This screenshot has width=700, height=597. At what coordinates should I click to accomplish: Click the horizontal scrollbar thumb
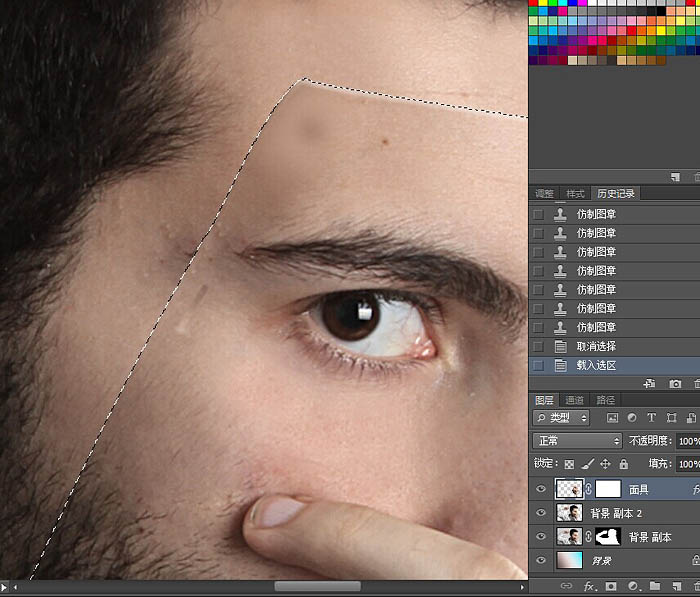tap(317, 587)
